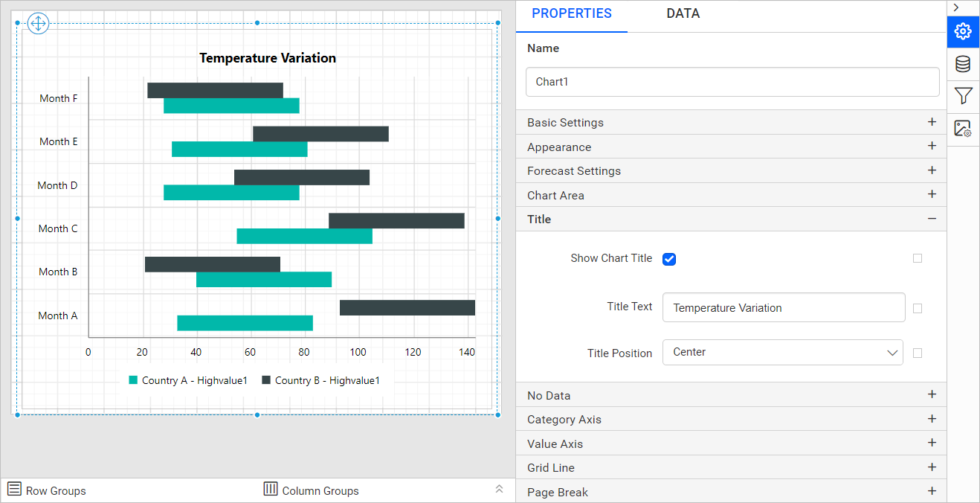980x503 pixels.
Task: Collapse the properties panel with top arrow
Action: pyautogui.click(x=956, y=7)
